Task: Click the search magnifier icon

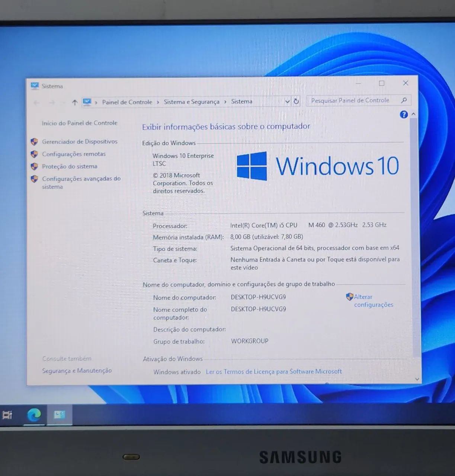Action: point(404,100)
